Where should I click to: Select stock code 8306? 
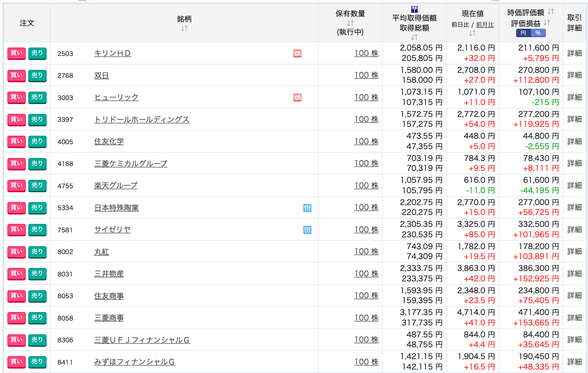[65, 340]
